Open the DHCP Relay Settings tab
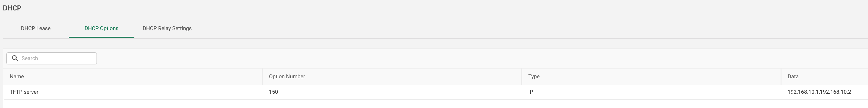 pos(167,29)
